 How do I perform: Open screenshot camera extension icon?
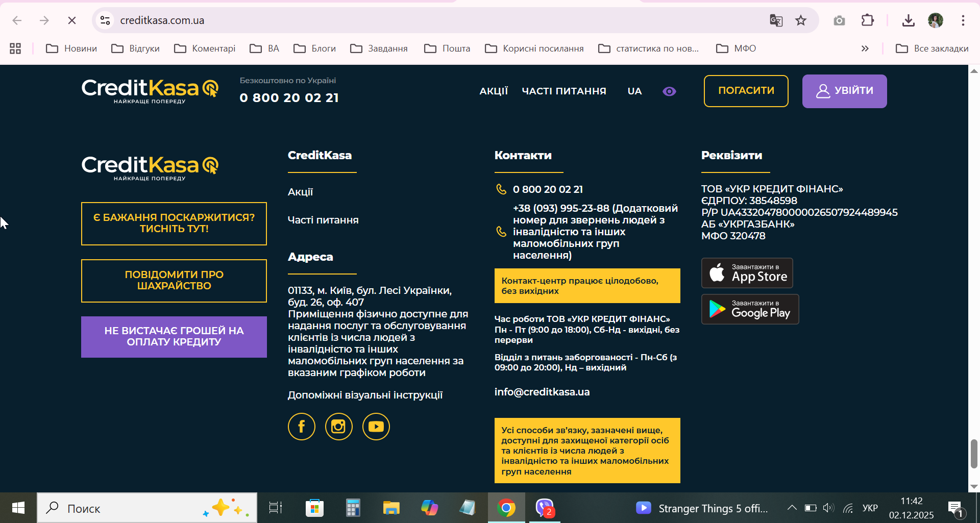839,20
